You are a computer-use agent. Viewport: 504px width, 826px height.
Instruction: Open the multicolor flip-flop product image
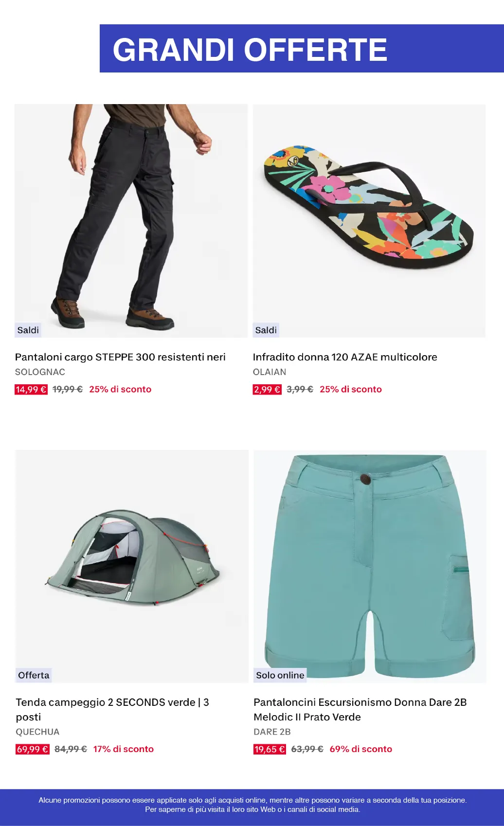369,220
